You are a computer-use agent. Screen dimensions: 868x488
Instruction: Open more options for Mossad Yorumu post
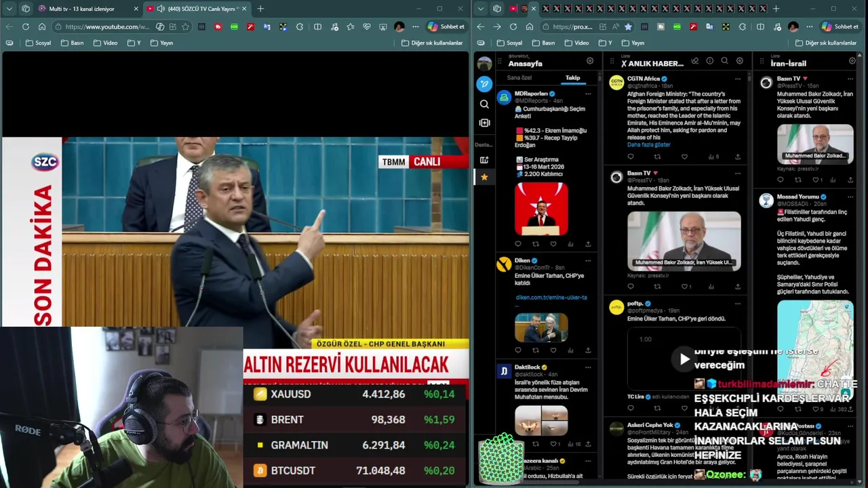click(851, 197)
